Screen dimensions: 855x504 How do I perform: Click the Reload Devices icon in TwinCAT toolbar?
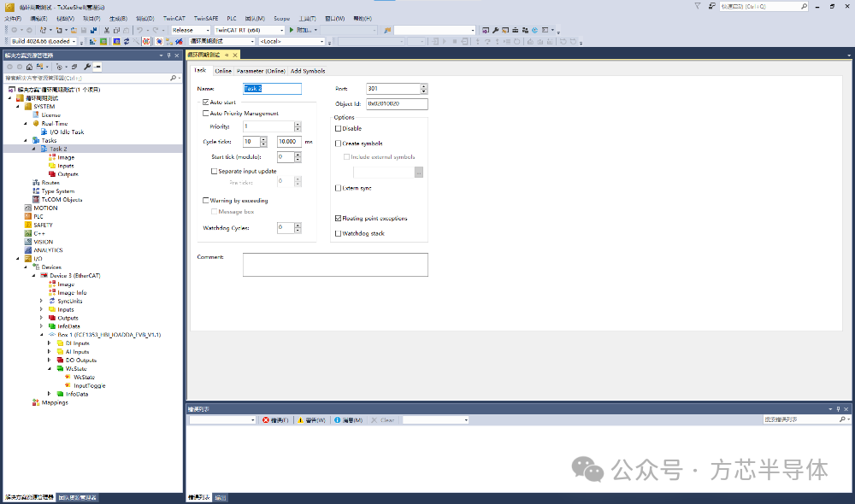coord(127,41)
